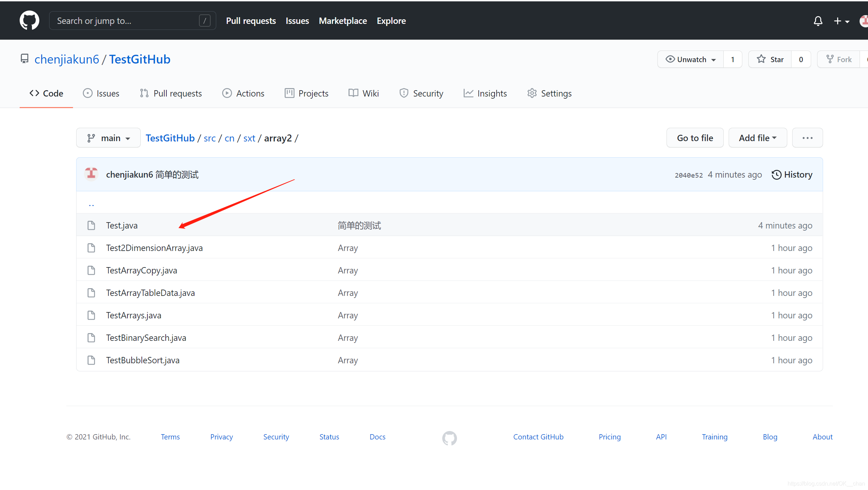Open Explore in top navigation
Image resolution: width=868 pixels, height=490 pixels.
391,21
